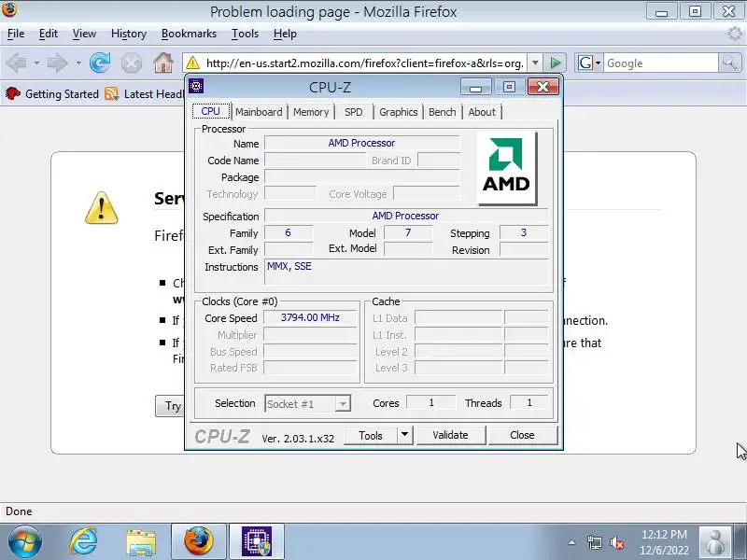This screenshot has height=560, width=747.
Task: Click the Core Speed value 3794.00 MHz
Action: 310,317
